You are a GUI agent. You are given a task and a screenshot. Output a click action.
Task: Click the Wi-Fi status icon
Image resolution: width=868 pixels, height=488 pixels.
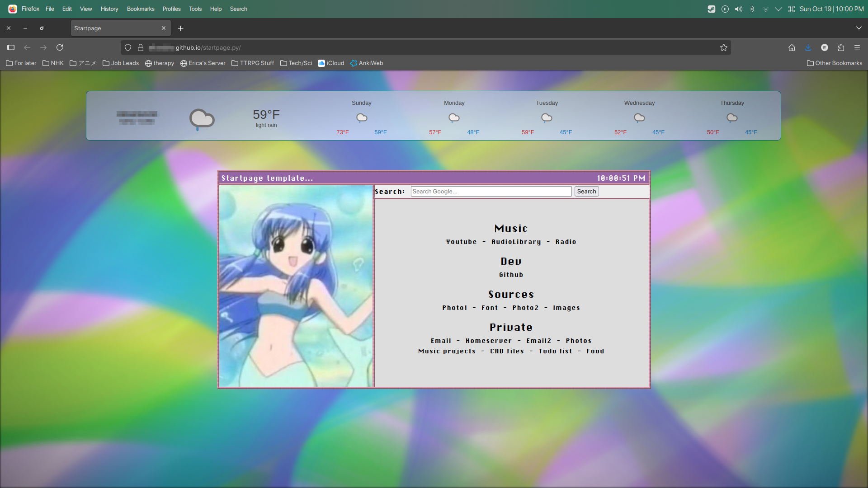[x=765, y=9]
